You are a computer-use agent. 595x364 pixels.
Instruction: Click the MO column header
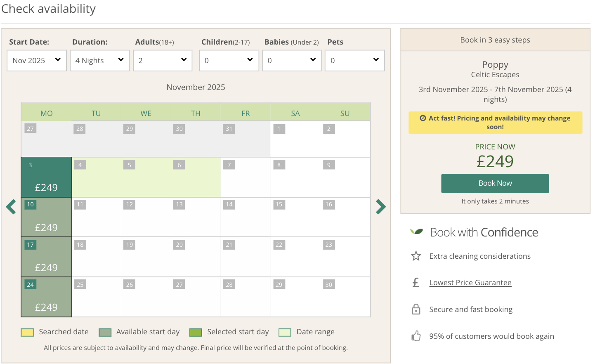(x=47, y=113)
